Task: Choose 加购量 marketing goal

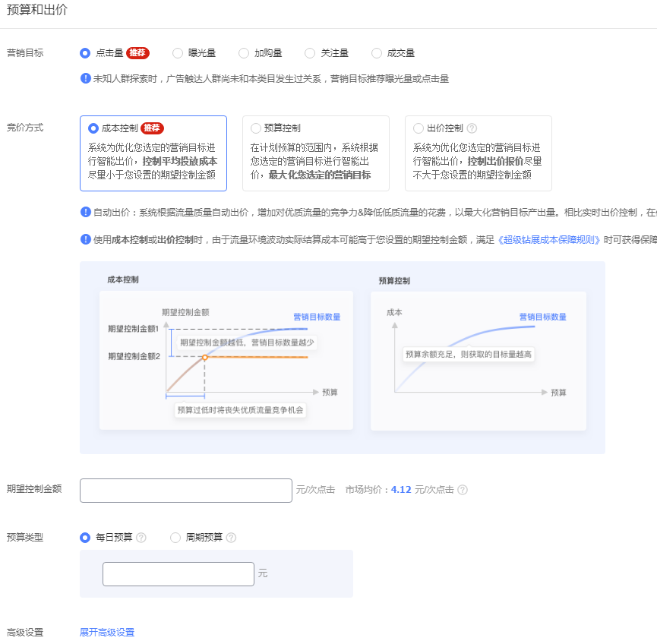Action: click(x=244, y=53)
